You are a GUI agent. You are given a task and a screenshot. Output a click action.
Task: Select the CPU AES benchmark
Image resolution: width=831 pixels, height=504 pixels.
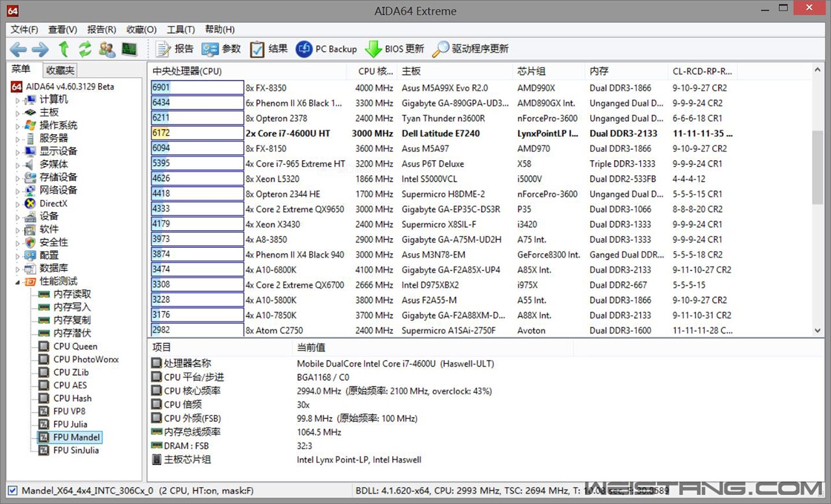point(70,385)
